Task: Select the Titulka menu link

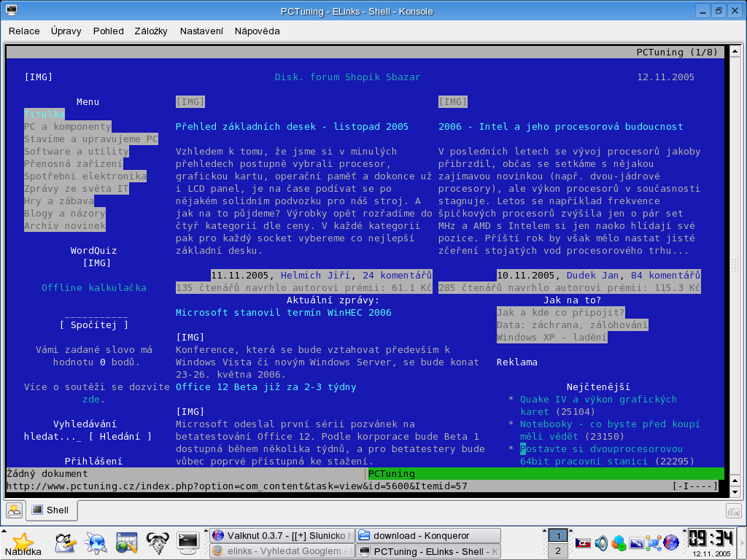Action: click(x=44, y=114)
